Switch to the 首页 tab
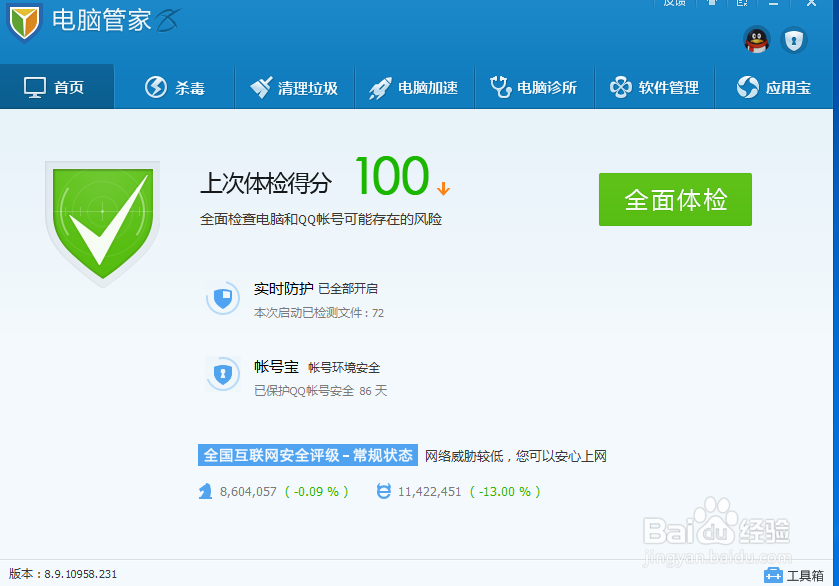 [57, 87]
